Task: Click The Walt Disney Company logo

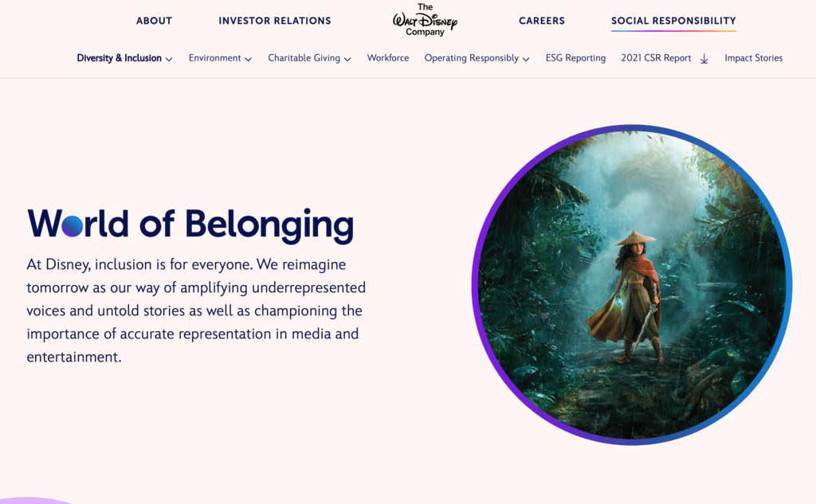Action: [425, 20]
